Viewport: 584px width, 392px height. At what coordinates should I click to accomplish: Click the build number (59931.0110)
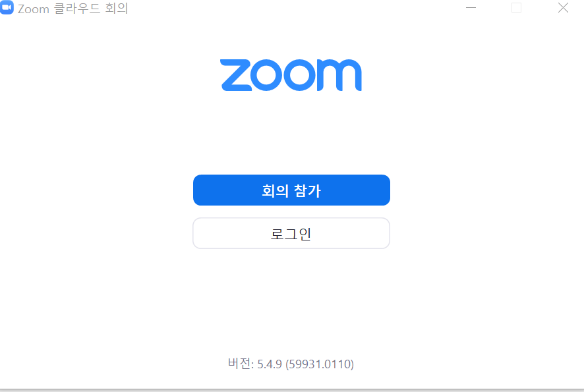pos(320,364)
